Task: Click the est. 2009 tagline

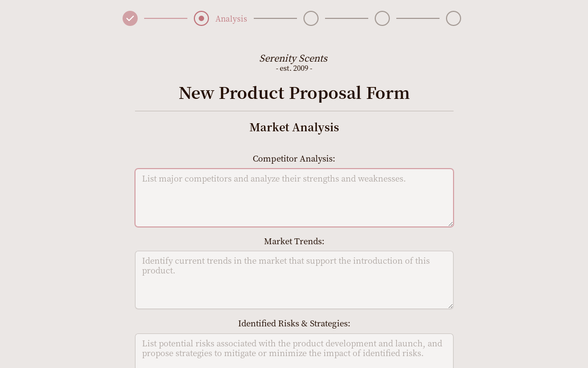Action: 294,69
